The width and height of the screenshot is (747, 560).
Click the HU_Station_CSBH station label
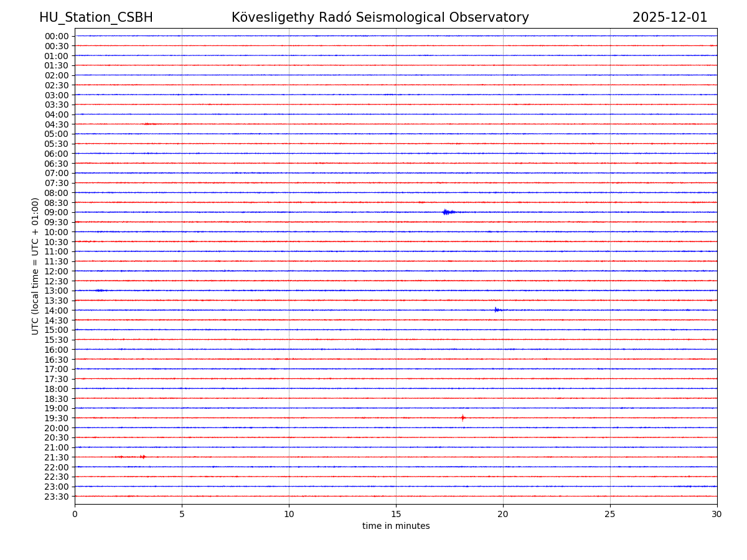(96, 17)
